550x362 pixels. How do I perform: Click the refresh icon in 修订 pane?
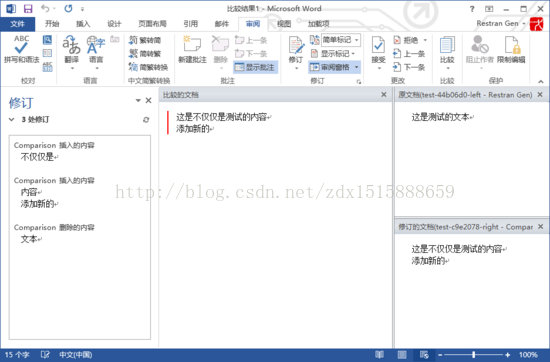click(146, 120)
